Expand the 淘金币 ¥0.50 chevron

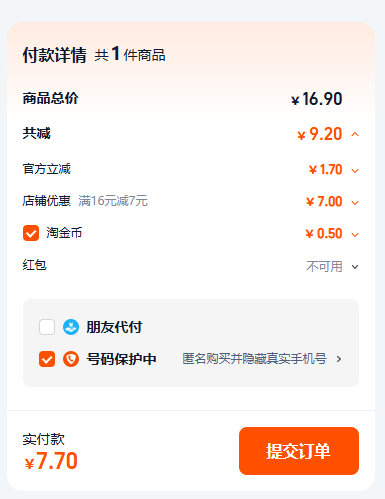(x=355, y=235)
